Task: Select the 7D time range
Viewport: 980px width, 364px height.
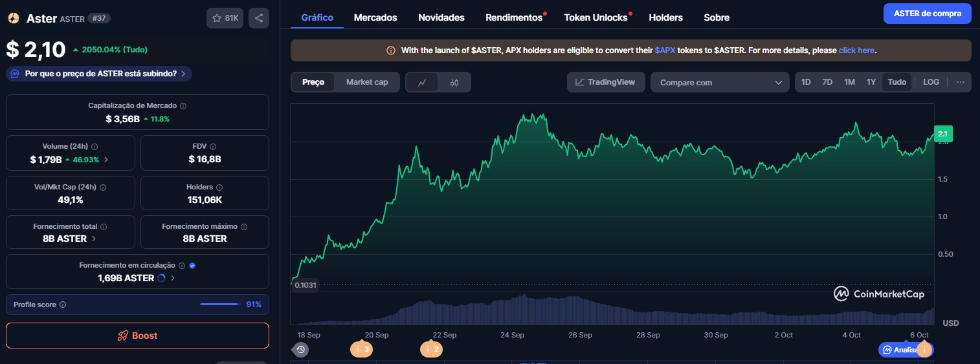Action: [x=827, y=82]
